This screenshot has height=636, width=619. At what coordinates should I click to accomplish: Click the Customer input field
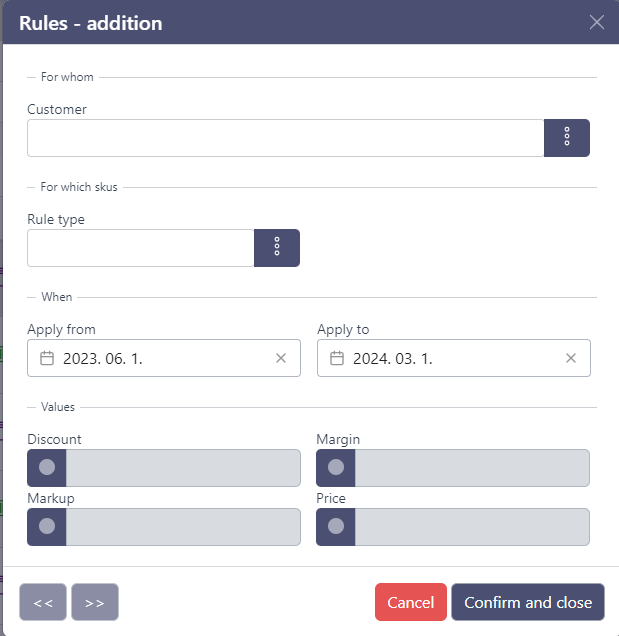(x=285, y=138)
